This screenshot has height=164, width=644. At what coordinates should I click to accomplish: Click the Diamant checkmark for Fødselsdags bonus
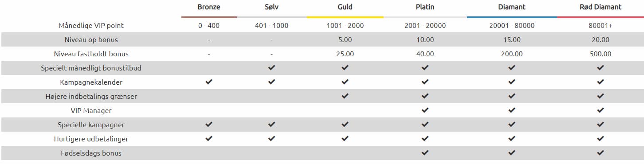tap(512, 153)
